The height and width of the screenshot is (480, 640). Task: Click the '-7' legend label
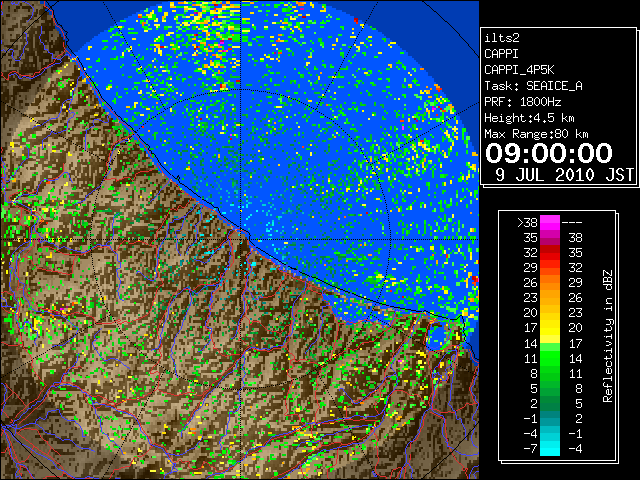pos(530,448)
